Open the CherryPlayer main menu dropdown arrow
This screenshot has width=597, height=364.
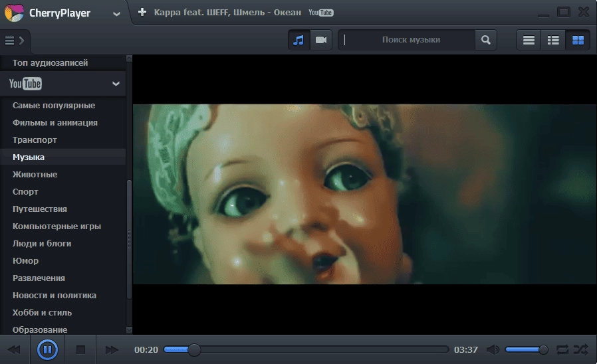[x=116, y=14]
